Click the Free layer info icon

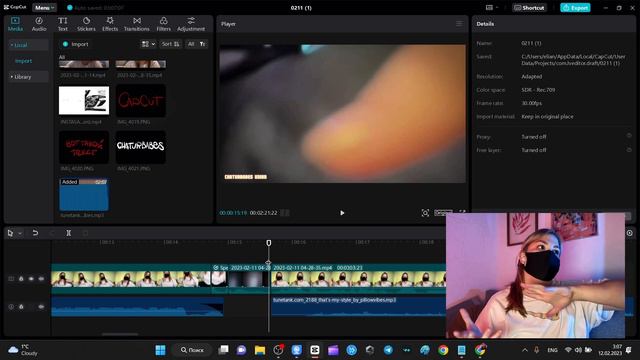tap(629, 150)
